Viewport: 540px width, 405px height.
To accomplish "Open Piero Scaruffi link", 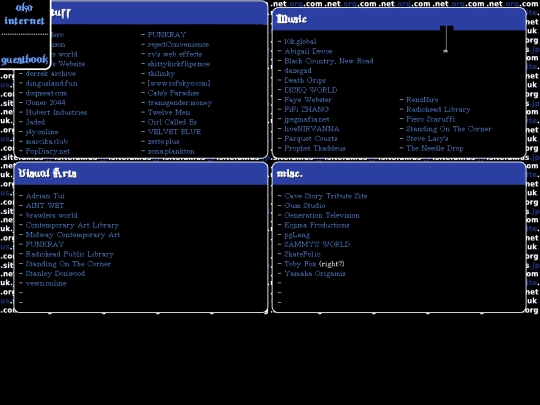I will coord(430,119).
